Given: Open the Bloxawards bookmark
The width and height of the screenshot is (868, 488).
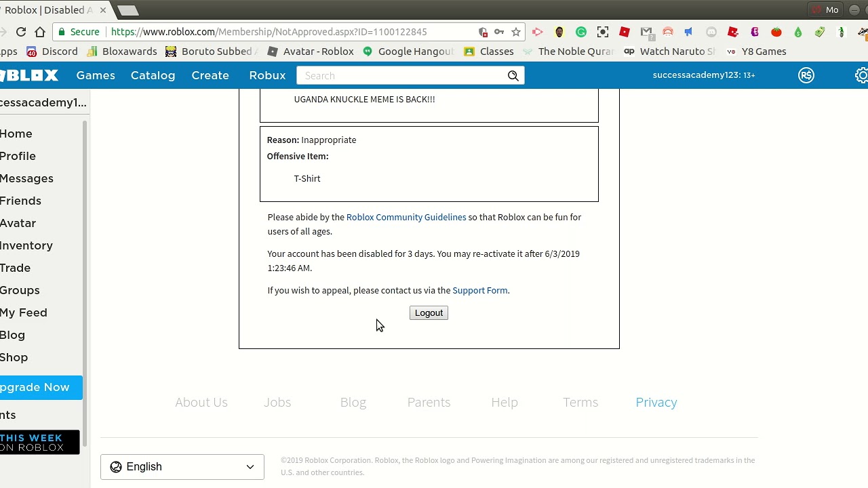Looking at the screenshot, I should [122, 52].
